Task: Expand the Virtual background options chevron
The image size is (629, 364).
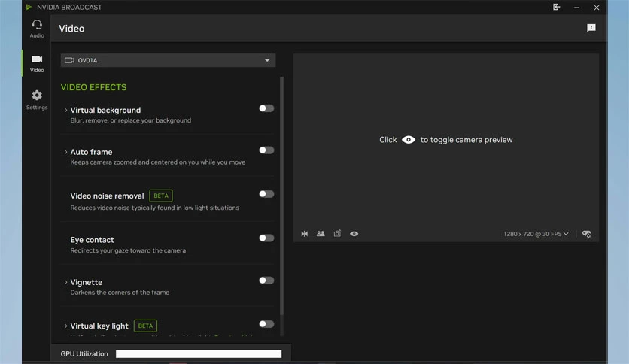Action: tap(65, 110)
